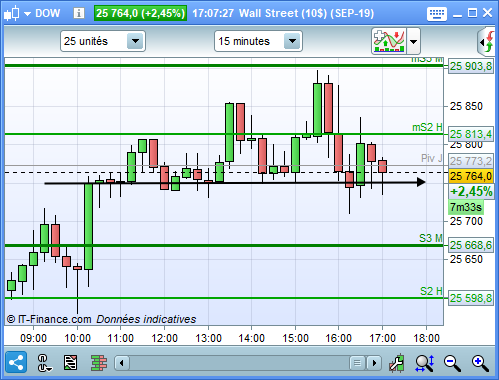Open the arrow next to indicator icon

pyautogui.click(x=413, y=41)
